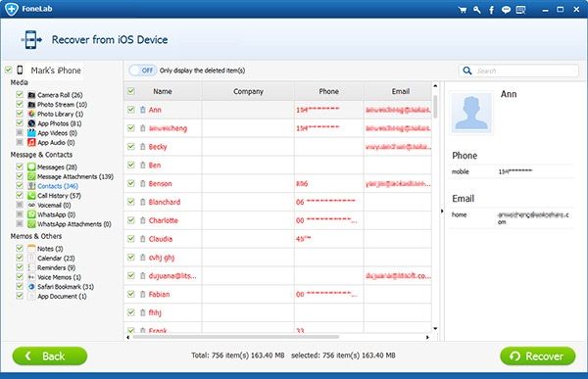Uncheck the checkbox for contact Benson
This screenshot has width=588, height=379.
[x=131, y=183]
